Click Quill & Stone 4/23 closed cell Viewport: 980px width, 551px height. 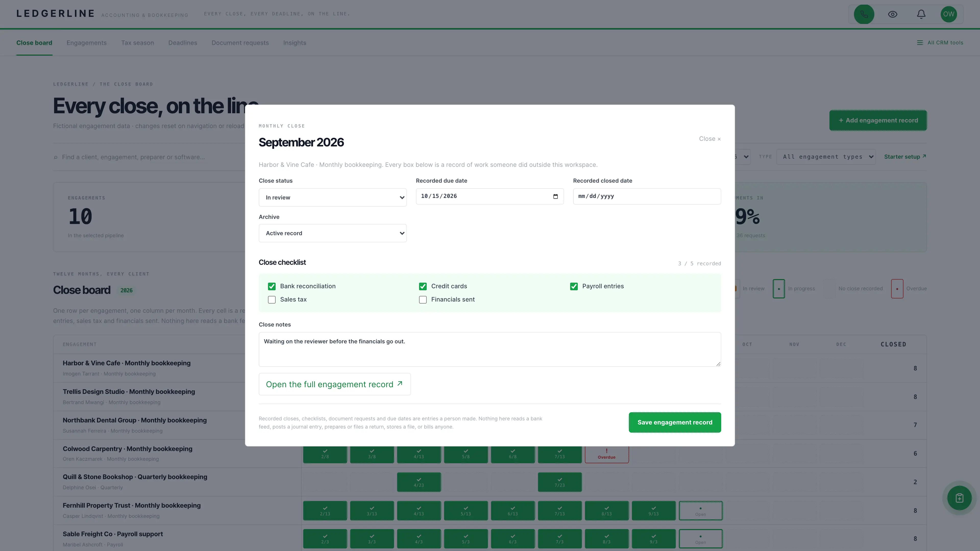419,482
